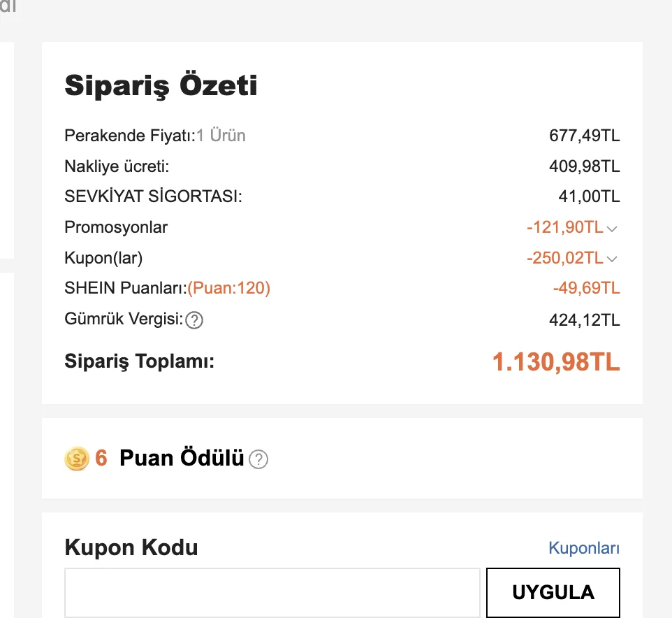
Task: Open the Puan Ödülü help question icon
Action: [259, 459]
